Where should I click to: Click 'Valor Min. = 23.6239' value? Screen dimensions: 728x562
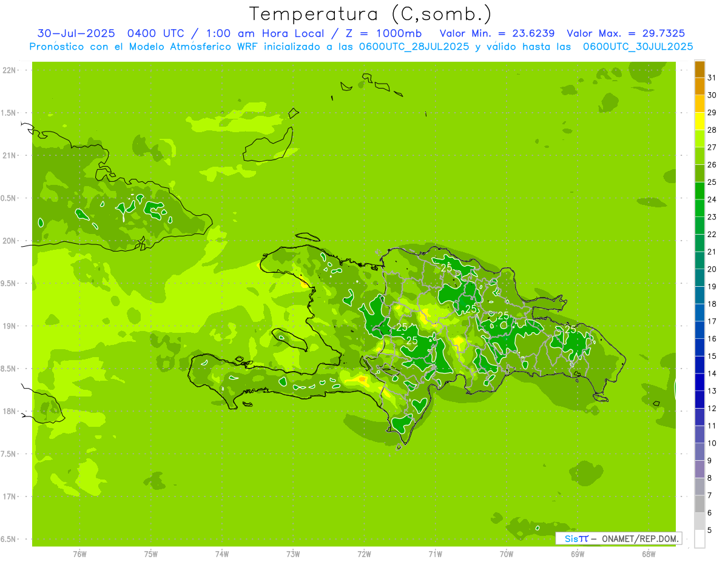pos(499,33)
